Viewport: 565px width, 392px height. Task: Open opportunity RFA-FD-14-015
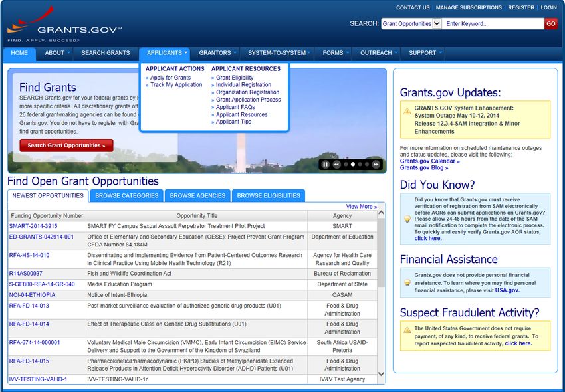point(29,361)
